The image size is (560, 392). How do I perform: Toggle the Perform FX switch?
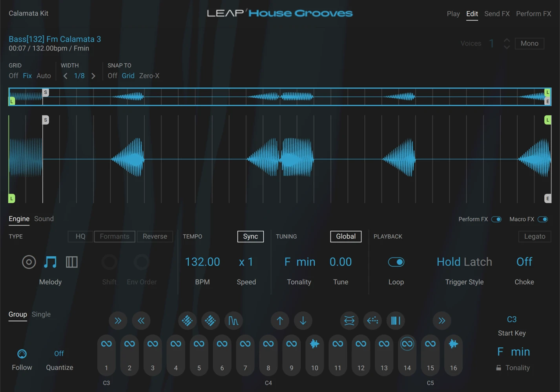coord(496,219)
